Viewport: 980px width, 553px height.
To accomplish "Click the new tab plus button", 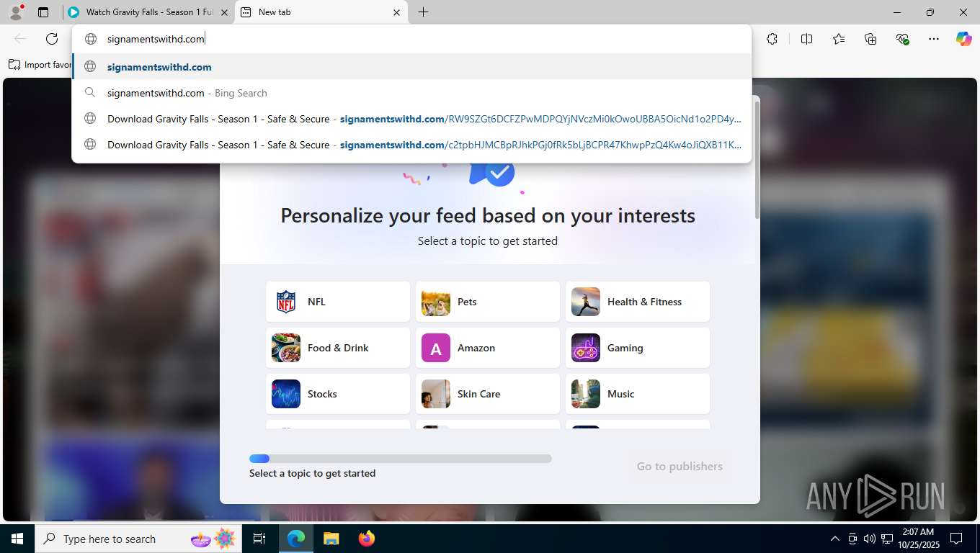I will click(x=423, y=12).
